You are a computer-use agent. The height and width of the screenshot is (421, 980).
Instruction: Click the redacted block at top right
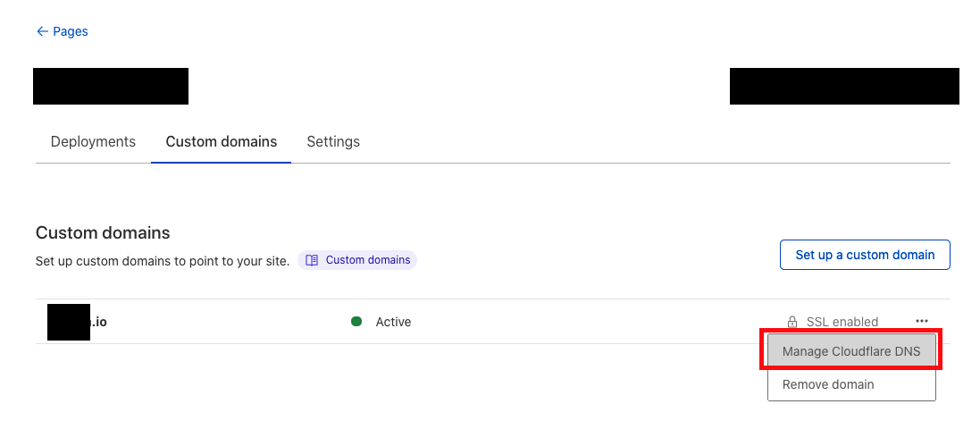[x=844, y=86]
